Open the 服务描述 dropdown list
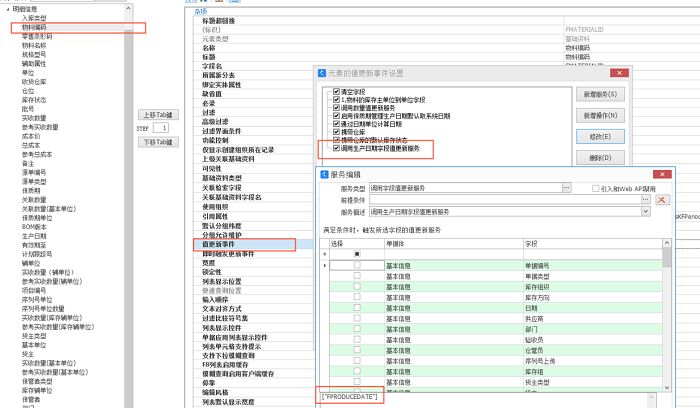 (x=647, y=212)
